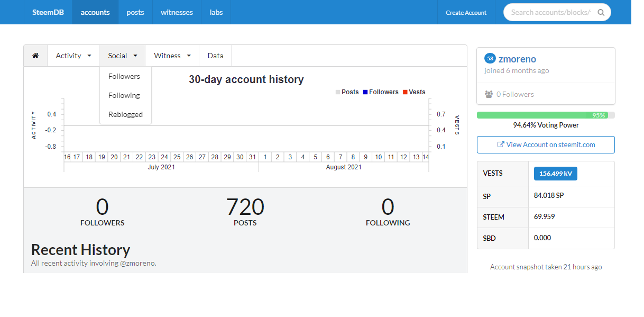Go to the SteemDB home link

(48, 12)
